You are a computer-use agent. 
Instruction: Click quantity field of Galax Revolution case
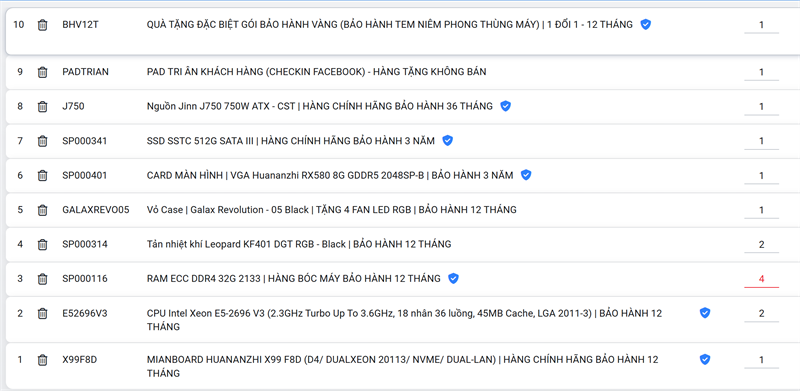click(761, 210)
